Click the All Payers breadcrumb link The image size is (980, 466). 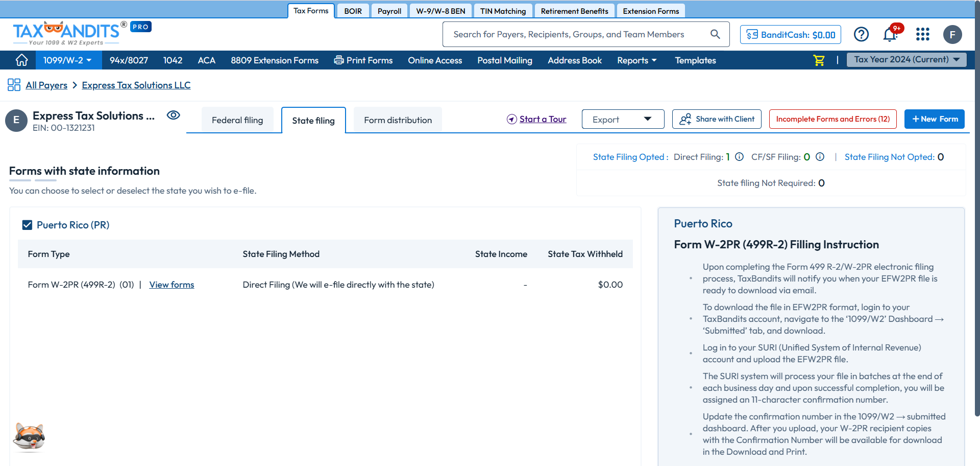click(46, 85)
